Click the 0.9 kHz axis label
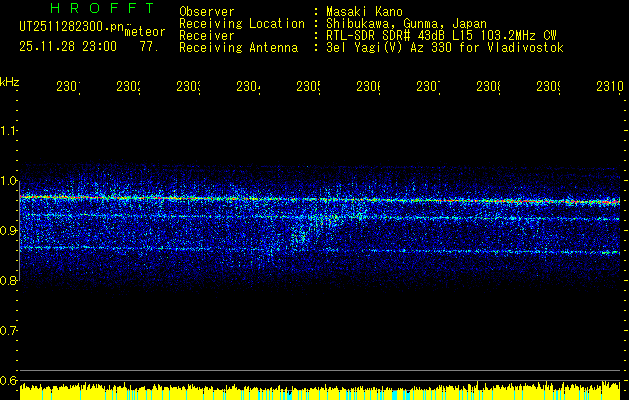 8,231
